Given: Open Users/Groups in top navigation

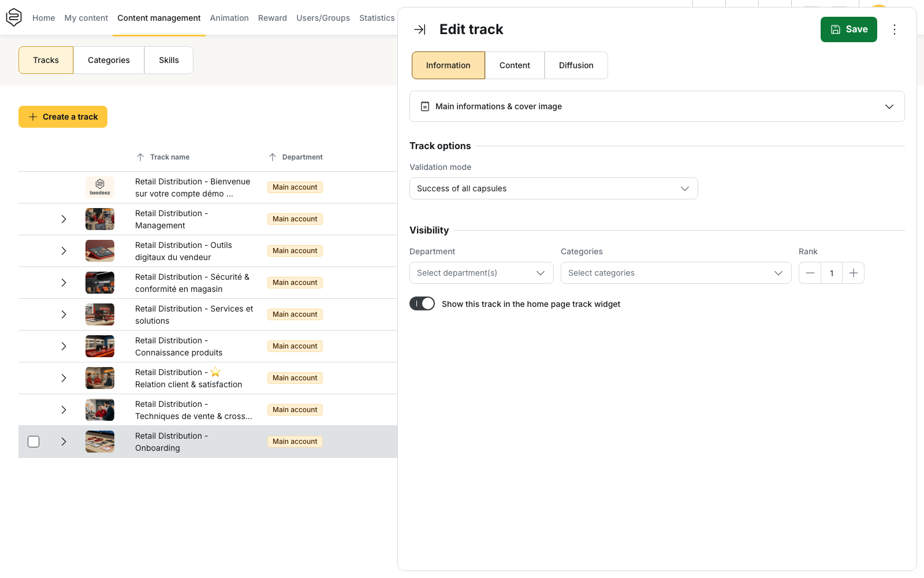Looking at the screenshot, I should [323, 18].
